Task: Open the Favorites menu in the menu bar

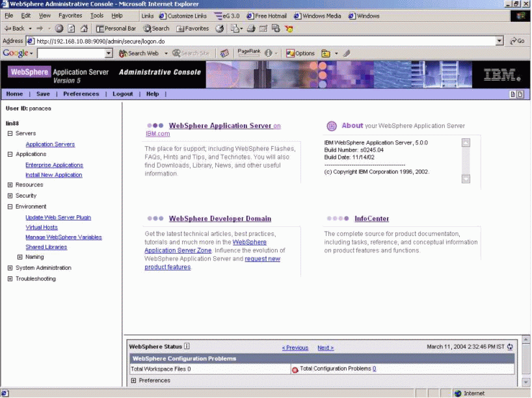Action: coord(70,16)
